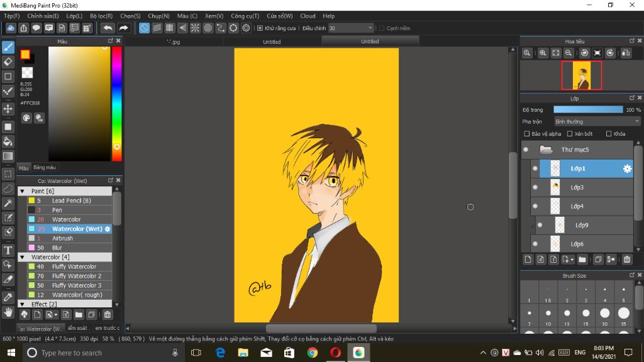Select the Move tool

point(8,109)
